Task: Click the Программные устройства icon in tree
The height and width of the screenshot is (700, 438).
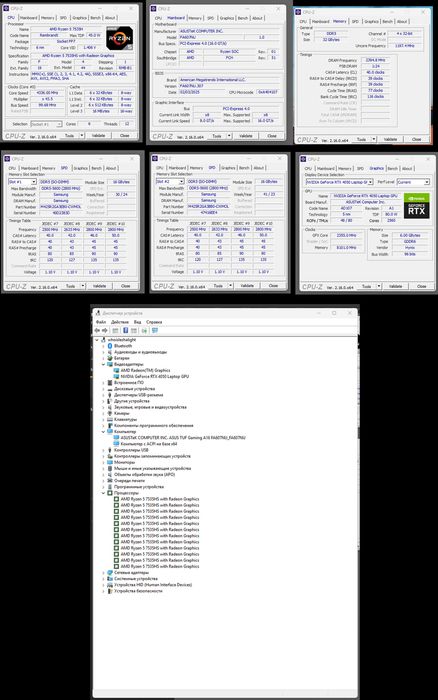Action: (110, 487)
